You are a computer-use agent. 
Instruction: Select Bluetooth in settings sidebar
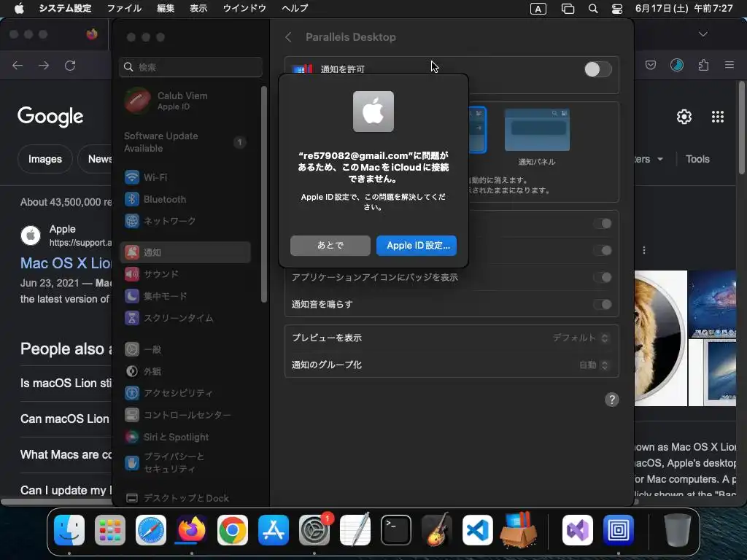[x=185, y=199]
